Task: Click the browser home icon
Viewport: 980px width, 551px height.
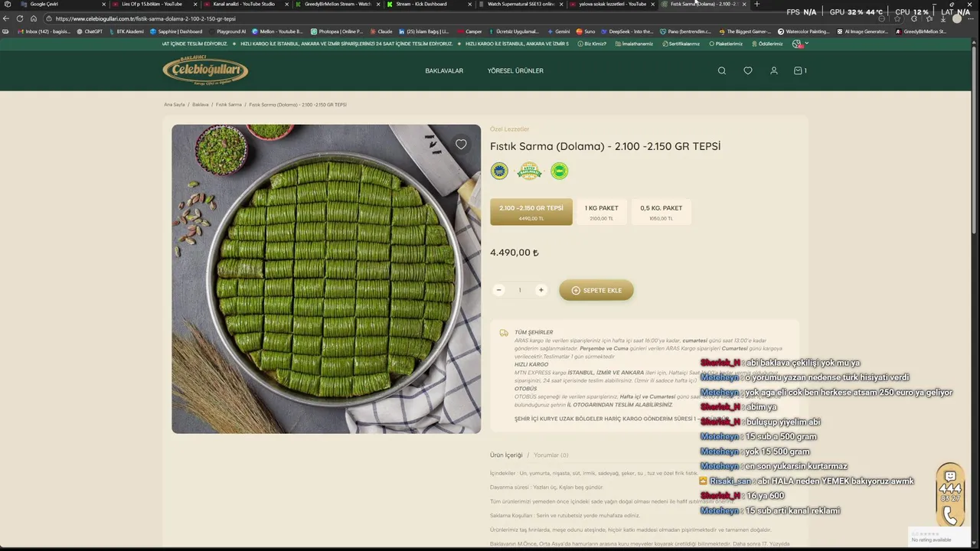Action: tap(34, 18)
